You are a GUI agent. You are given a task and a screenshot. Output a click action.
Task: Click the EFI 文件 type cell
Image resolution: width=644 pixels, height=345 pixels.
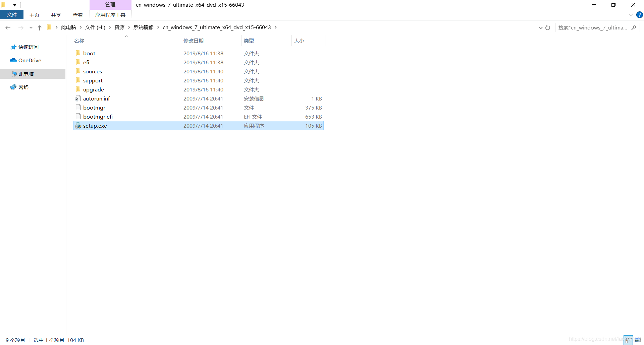[x=253, y=117]
